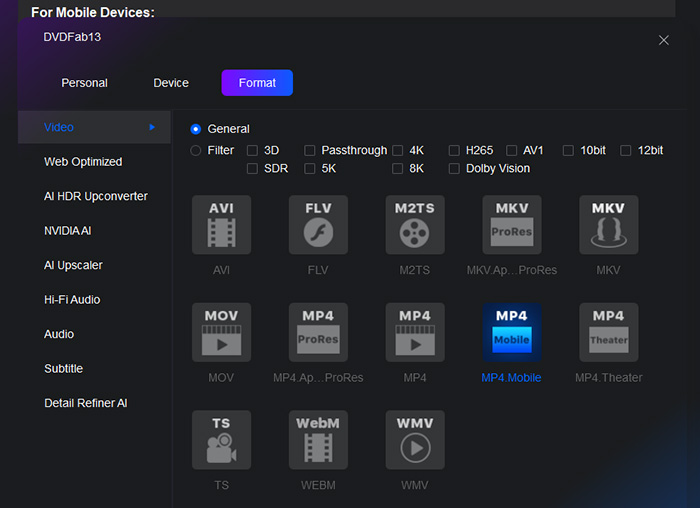The width and height of the screenshot is (700, 508).
Task: Enable the Passthrough checkbox
Action: (x=309, y=150)
